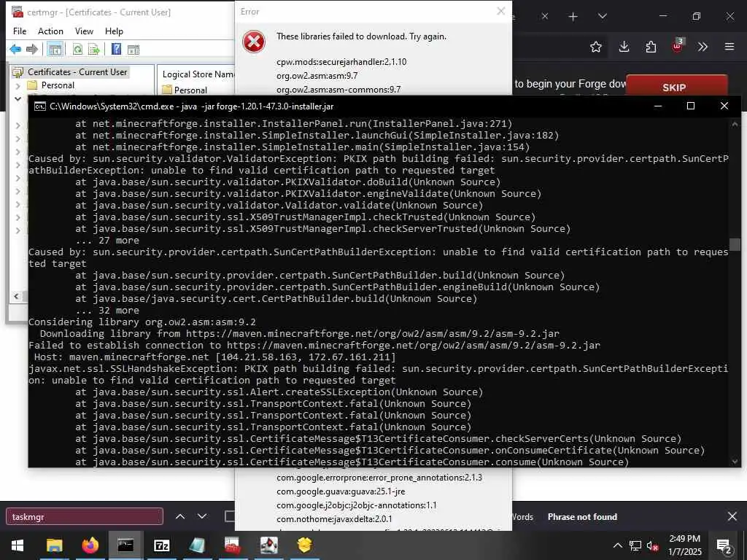747x560 pixels.
Task: Open Windows Start menu
Action: (18, 545)
